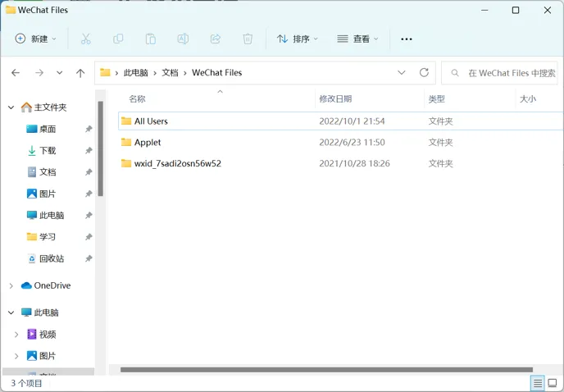
Task: Click the Cut scissors icon
Action: point(85,39)
